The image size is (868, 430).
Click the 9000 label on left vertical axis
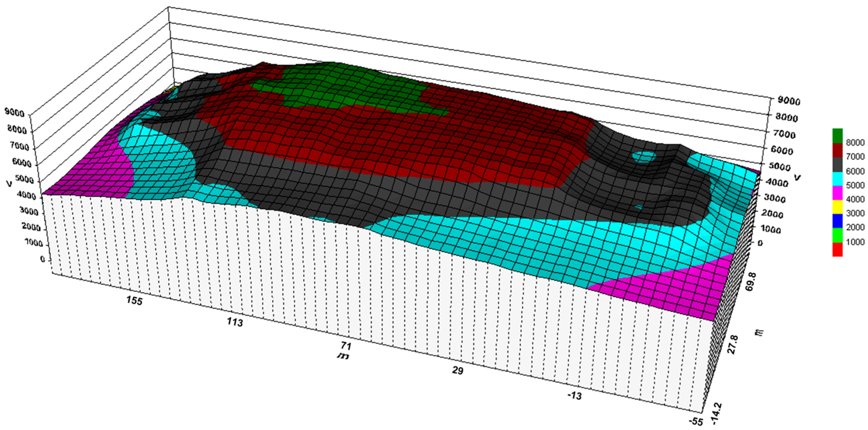14,113
